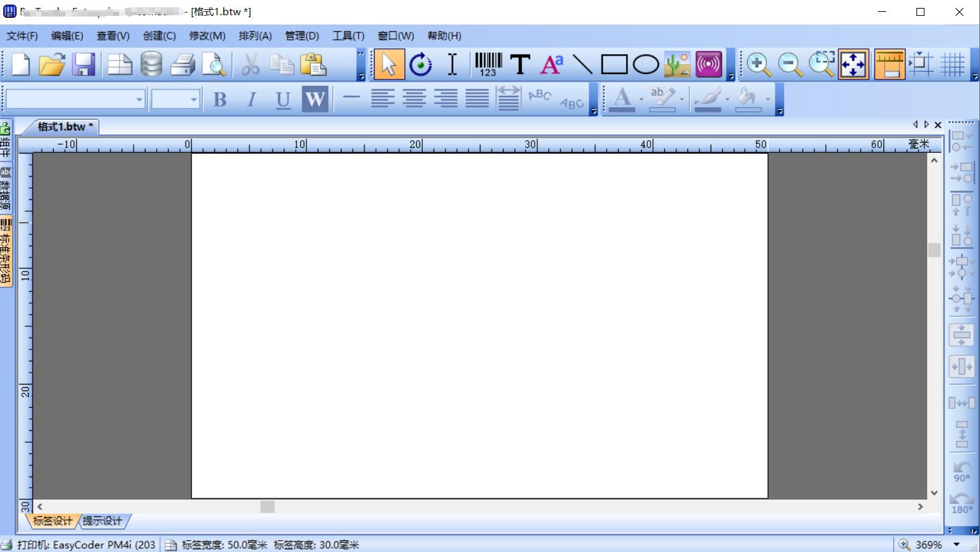Screen dimensions: 980x552
Task: Open the 数据源 side panel
Action: (6, 187)
